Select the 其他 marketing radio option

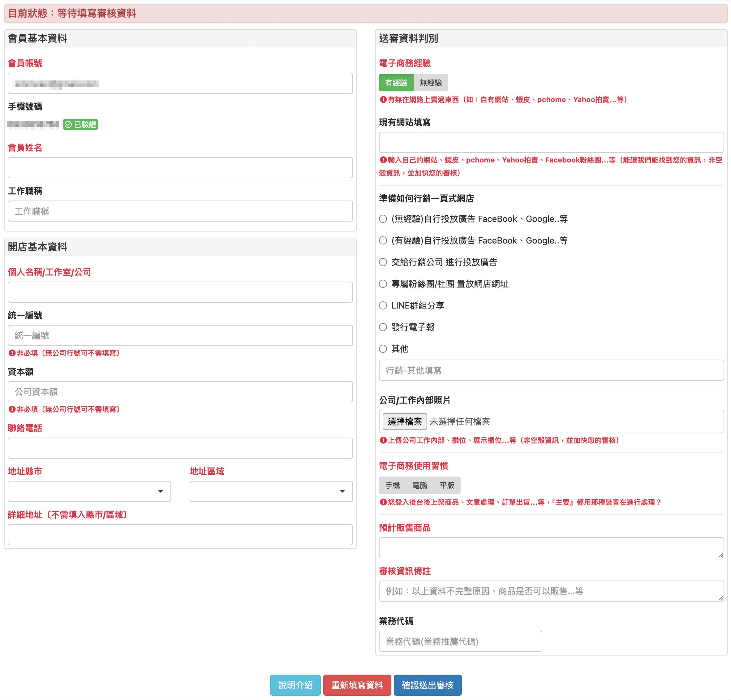point(383,349)
